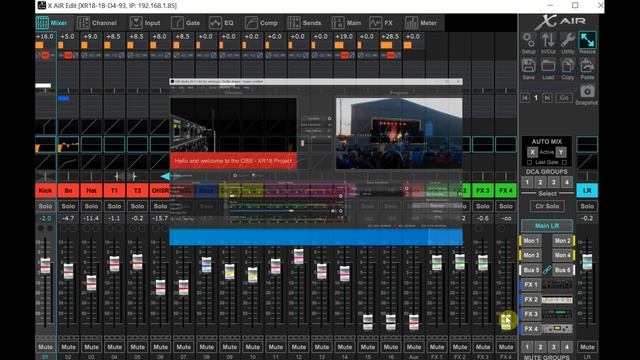
Task: Click the Clr Solo button
Action: point(547,206)
